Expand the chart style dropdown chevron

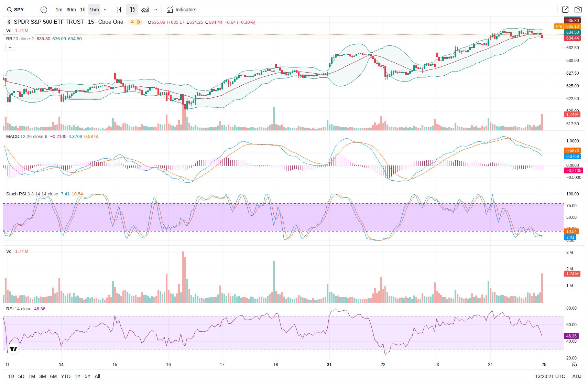pyautogui.click(x=156, y=10)
